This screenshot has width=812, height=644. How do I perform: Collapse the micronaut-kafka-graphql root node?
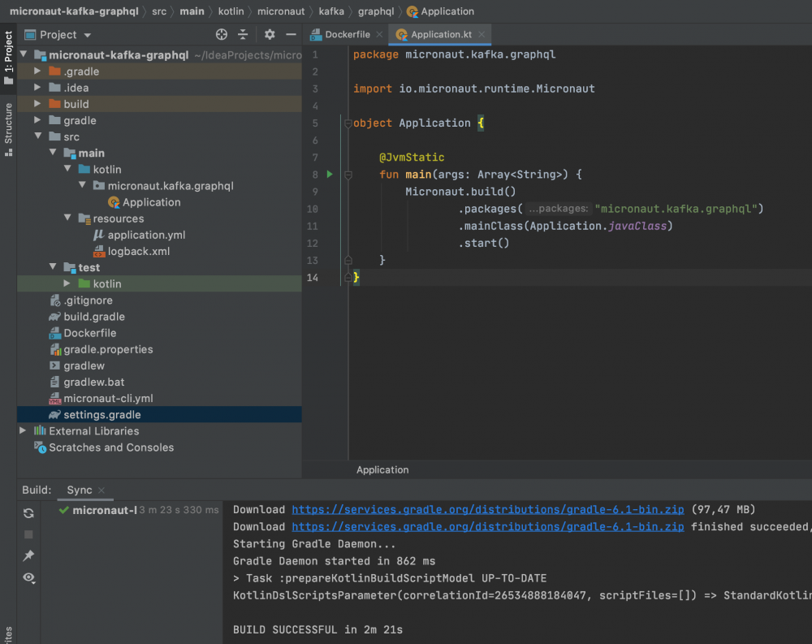pyautogui.click(x=24, y=54)
